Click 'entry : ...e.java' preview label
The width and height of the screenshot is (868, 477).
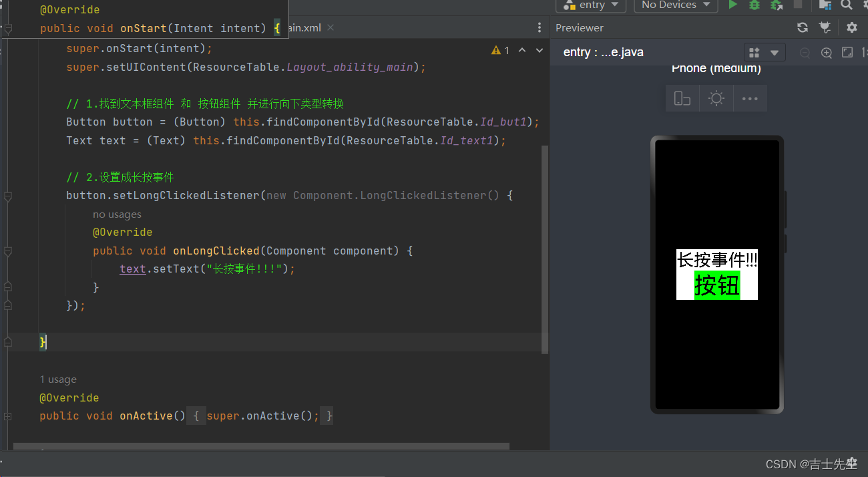click(x=604, y=52)
